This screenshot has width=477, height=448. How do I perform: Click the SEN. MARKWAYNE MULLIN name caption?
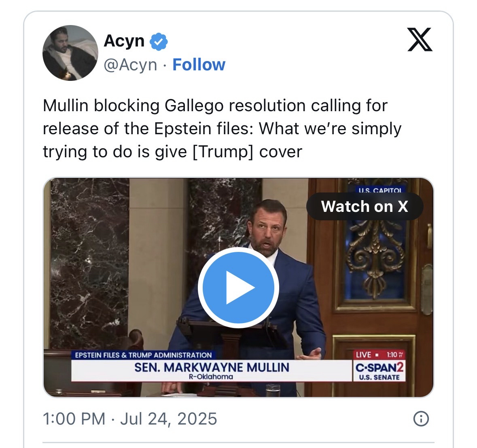[x=212, y=367]
